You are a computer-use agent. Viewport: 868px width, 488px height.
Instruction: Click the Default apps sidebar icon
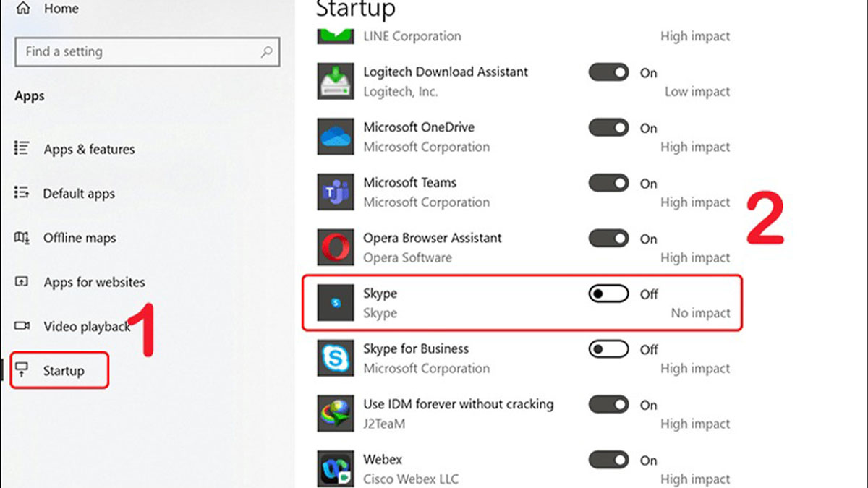pos(22,193)
